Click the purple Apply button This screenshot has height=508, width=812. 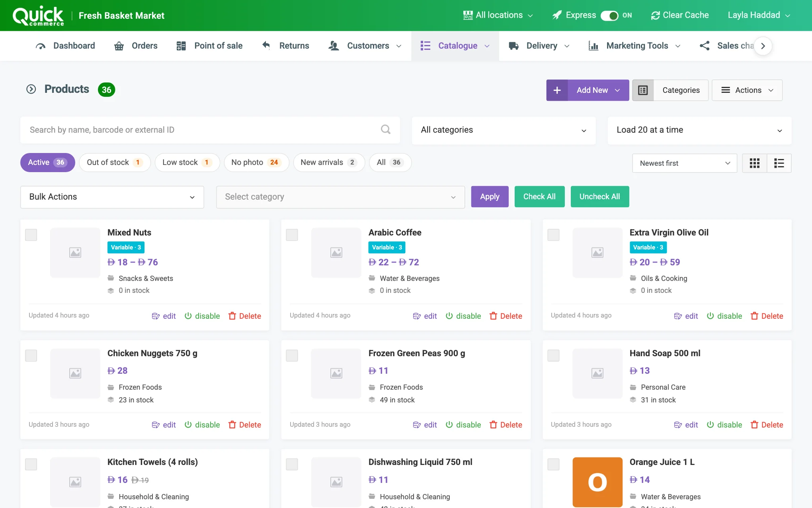(x=490, y=196)
